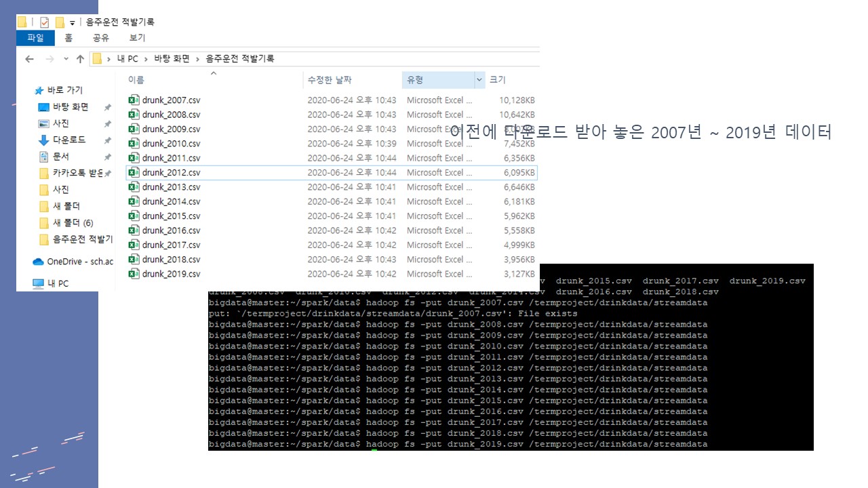Select drunk_2008.csv file icon
The width and height of the screenshot is (868, 488).
click(134, 115)
